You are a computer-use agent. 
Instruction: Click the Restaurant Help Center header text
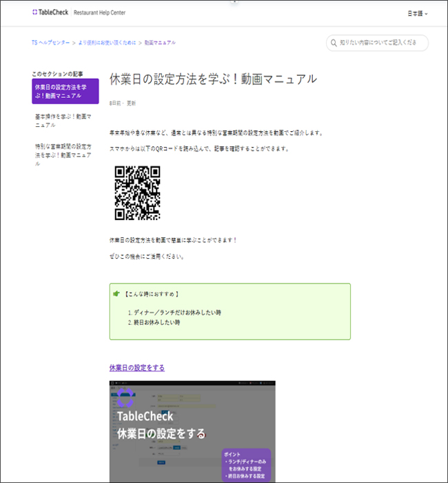pos(99,12)
